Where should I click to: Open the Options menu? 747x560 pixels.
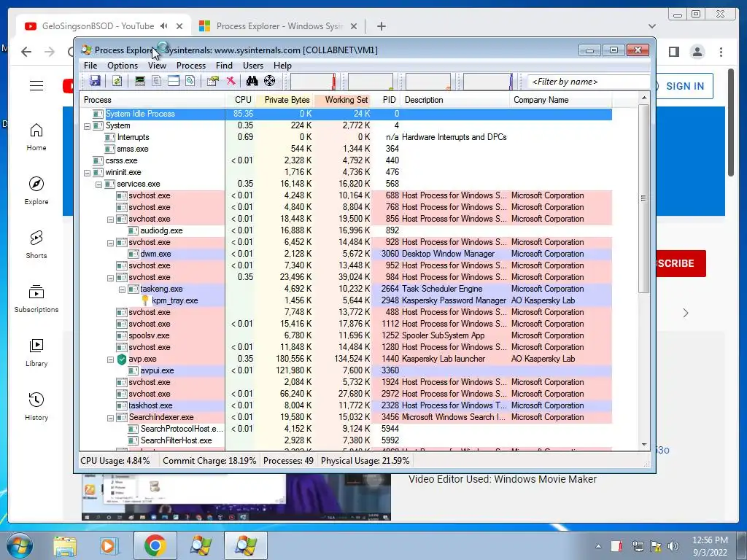[x=123, y=66]
